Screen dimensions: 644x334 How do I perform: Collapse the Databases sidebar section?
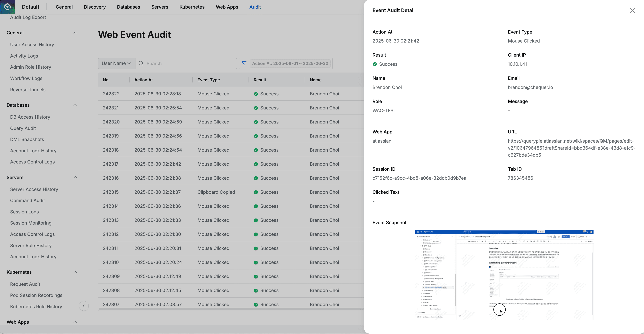tap(75, 105)
